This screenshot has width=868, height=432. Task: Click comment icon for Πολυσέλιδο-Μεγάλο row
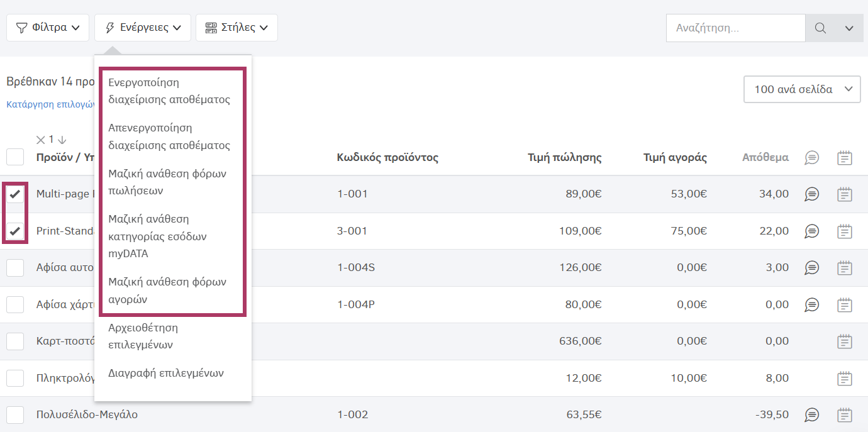[812, 415]
